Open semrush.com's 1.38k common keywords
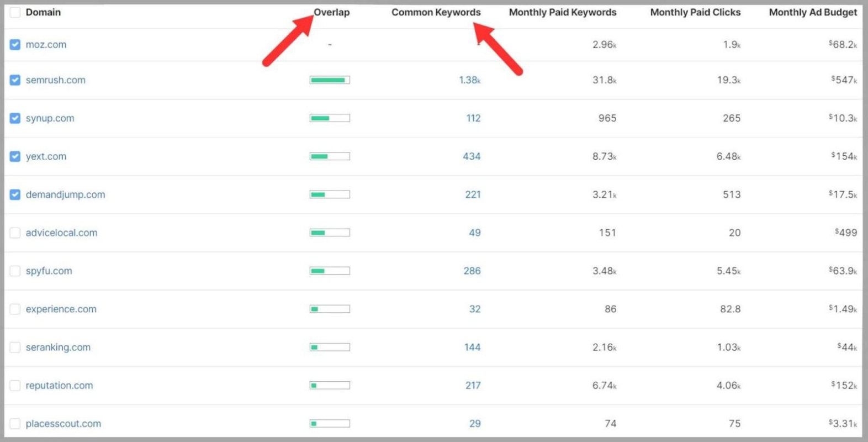Viewport: 868px width, 442px height. tap(470, 80)
